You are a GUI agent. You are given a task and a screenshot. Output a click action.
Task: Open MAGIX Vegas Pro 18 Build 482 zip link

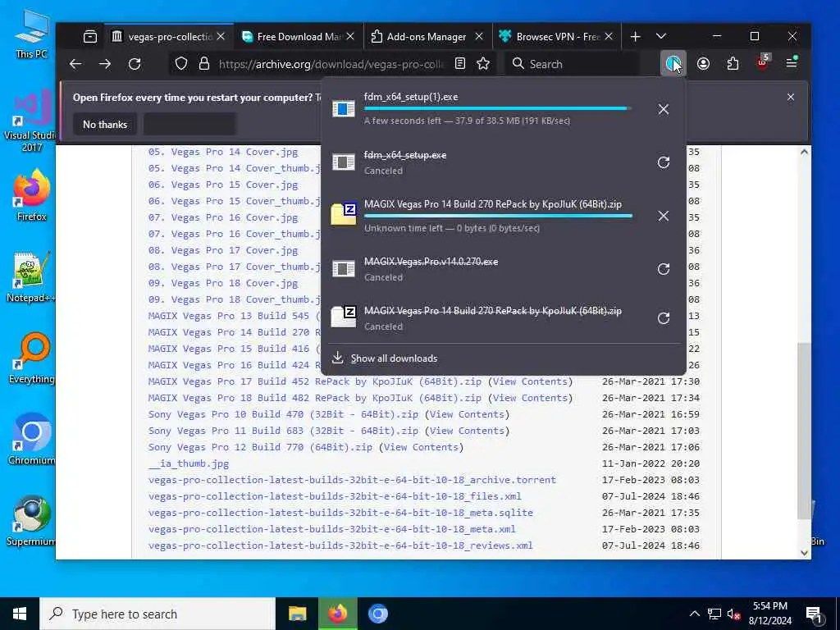(314, 398)
